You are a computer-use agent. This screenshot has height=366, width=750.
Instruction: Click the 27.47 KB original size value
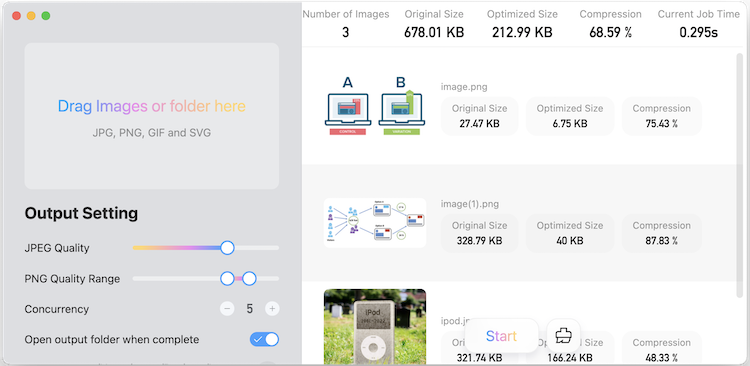pos(479,124)
